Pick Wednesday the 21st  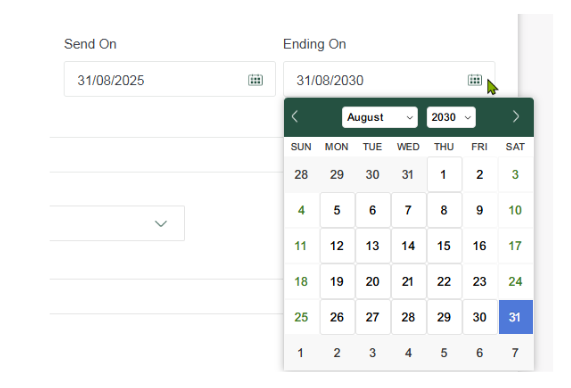[409, 282]
